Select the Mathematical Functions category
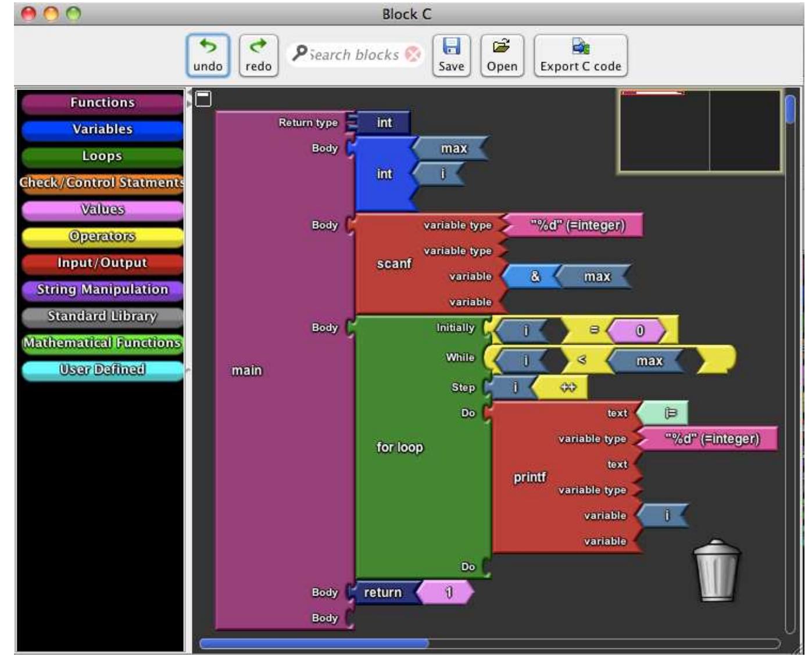Screen dimensions: 812x660 tap(102, 343)
